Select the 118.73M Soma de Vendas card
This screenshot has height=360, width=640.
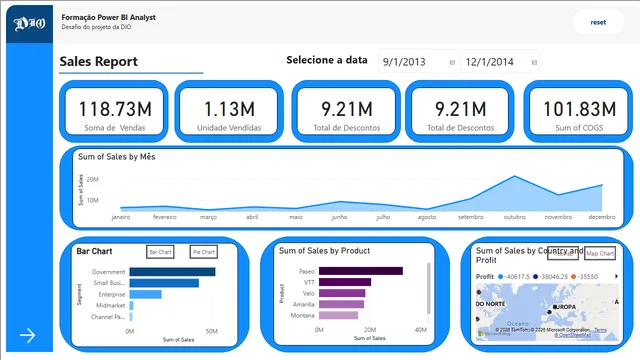point(115,111)
